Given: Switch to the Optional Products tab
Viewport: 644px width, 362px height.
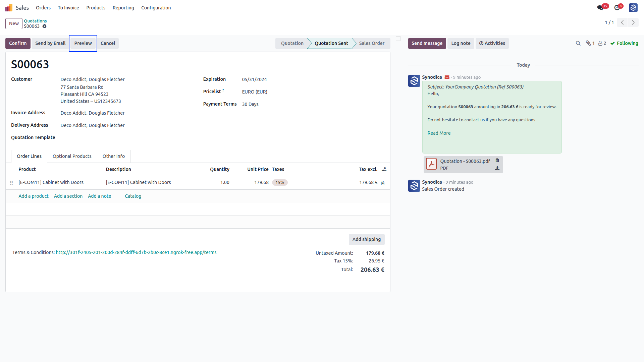Looking at the screenshot, I should point(72,156).
